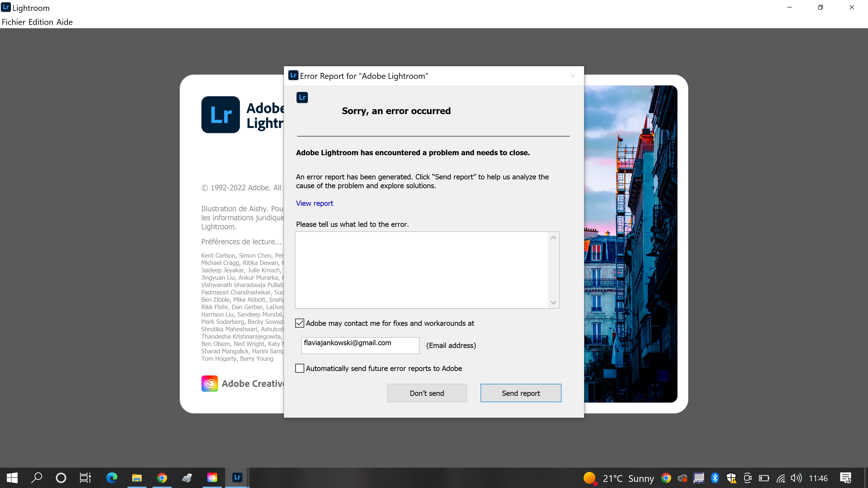Switch to Lightroom on the taskbar
868x488 pixels.
(237, 478)
